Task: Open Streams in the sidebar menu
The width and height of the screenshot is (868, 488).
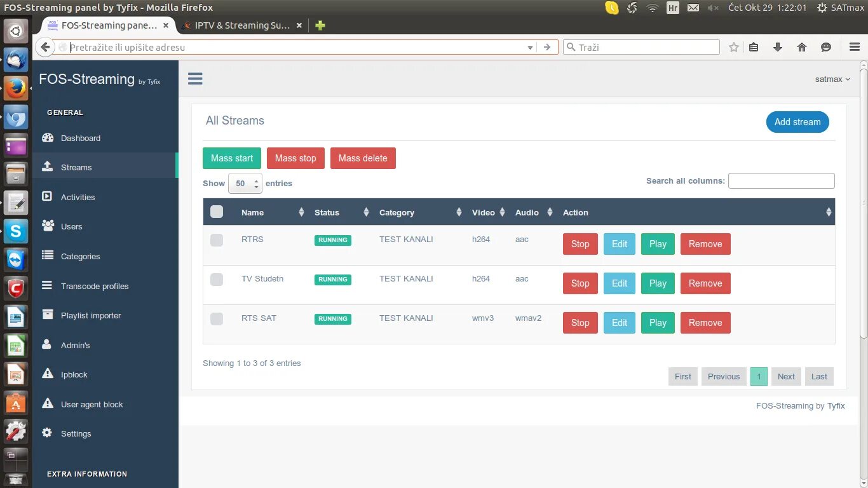Action: (x=105, y=167)
